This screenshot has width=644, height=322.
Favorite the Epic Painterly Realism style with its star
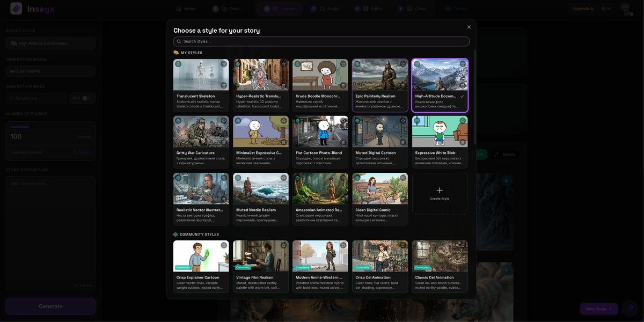(403, 64)
